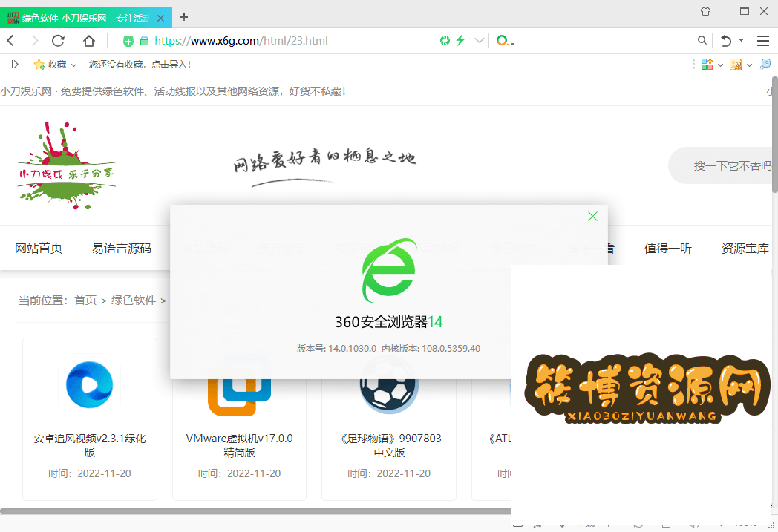Click the magnifier search icon in toolbar
The image size is (778, 532).
click(x=702, y=40)
